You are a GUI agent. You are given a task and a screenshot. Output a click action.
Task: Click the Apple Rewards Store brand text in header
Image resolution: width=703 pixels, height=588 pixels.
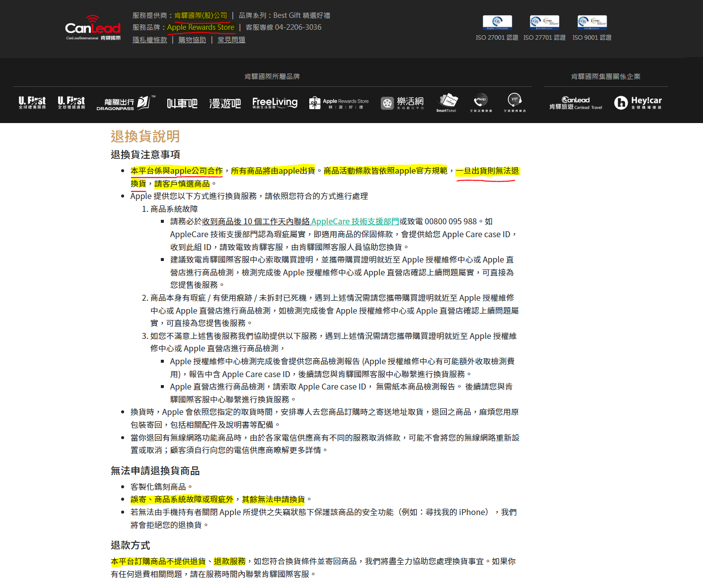201,27
